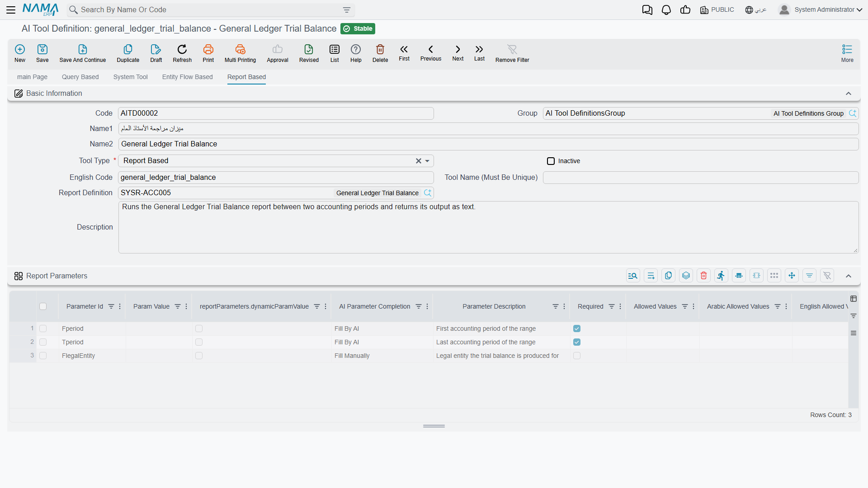868x488 pixels.
Task: Click the PUBLIC company button
Action: [717, 10]
